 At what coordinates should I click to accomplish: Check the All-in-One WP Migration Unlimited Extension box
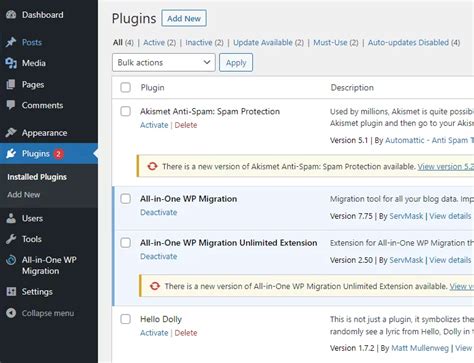[x=125, y=243]
